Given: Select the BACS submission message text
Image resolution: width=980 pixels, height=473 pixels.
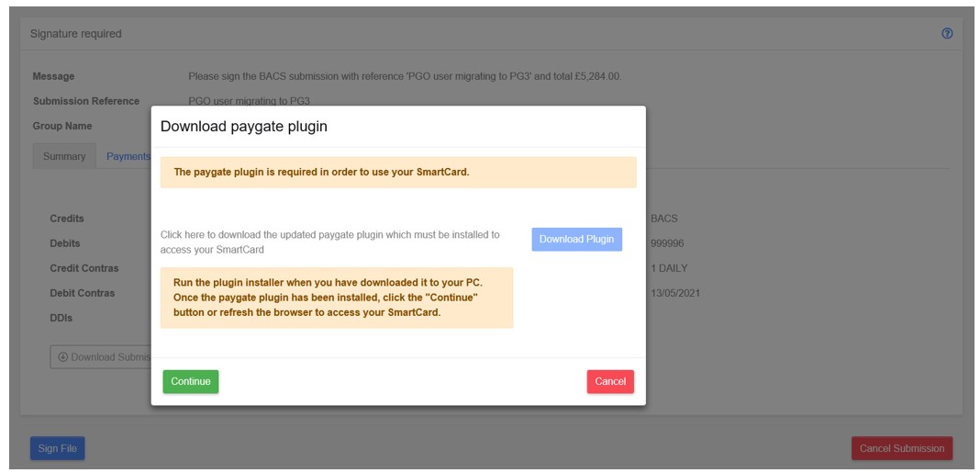Looking at the screenshot, I should tap(405, 76).
